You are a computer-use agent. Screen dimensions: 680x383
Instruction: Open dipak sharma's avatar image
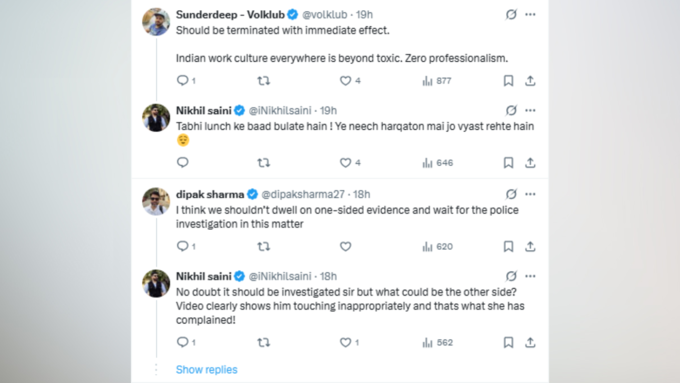(156, 201)
